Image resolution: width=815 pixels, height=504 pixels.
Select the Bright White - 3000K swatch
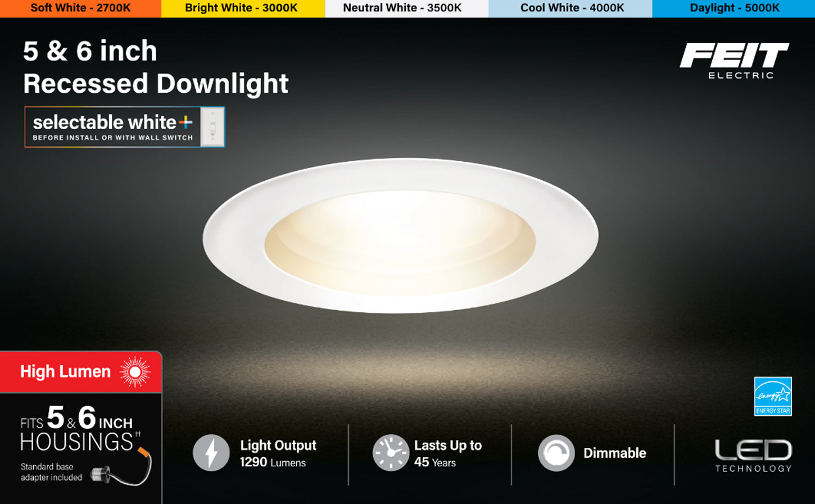point(243,8)
